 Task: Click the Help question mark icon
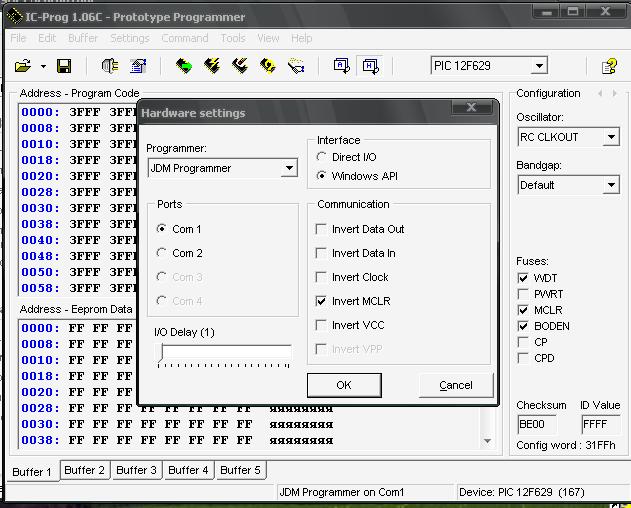pos(609,66)
